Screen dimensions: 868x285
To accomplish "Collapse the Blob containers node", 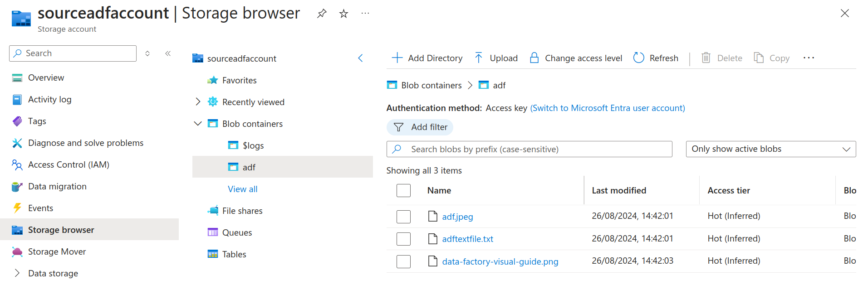I will (x=198, y=123).
